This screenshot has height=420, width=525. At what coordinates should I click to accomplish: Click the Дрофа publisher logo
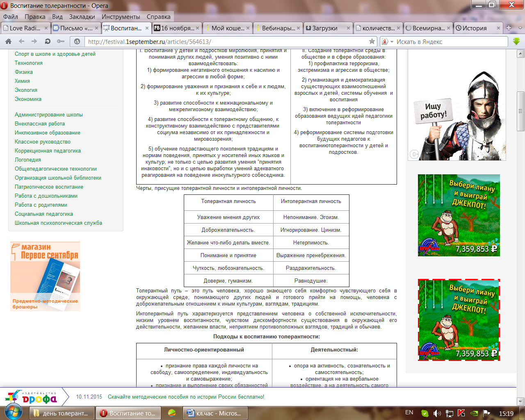[32, 397]
